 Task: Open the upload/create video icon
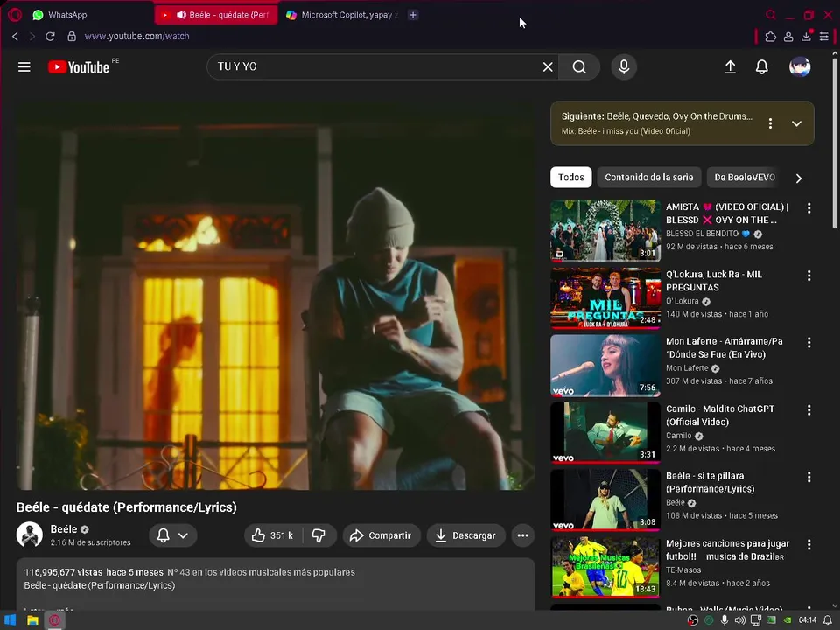pos(730,67)
